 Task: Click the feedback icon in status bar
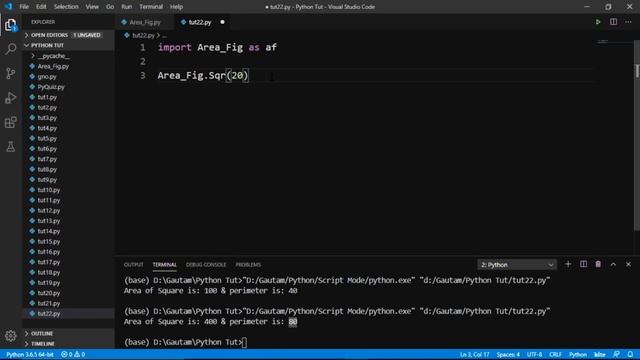click(616, 354)
